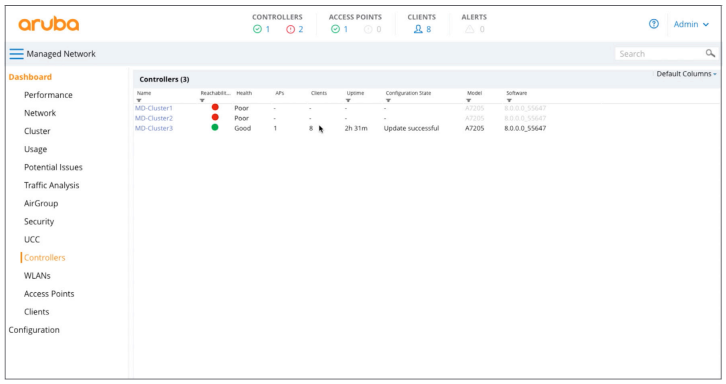Open Potential Issues in the sidebar
The image size is (726, 384).
point(53,167)
